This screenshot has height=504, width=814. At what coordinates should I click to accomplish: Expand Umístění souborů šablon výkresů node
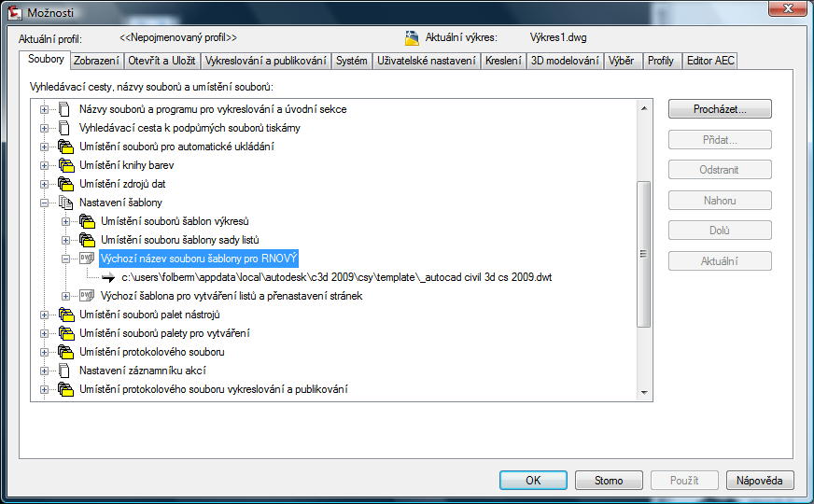(65, 221)
